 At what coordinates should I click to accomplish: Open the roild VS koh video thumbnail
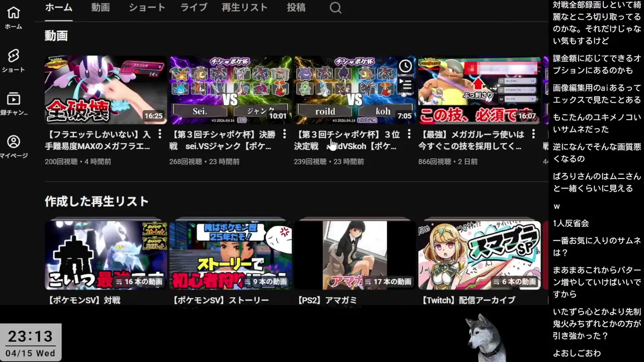pyautogui.click(x=355, y=90)
